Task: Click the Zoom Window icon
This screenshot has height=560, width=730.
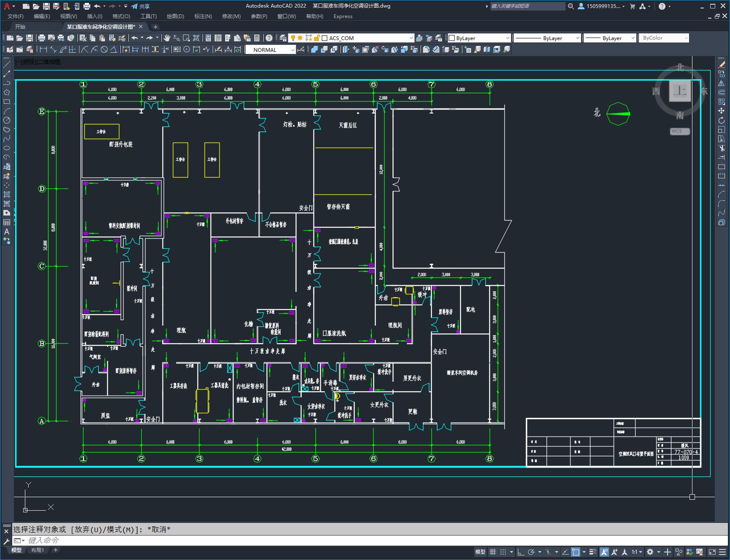Action: point(186,38)
